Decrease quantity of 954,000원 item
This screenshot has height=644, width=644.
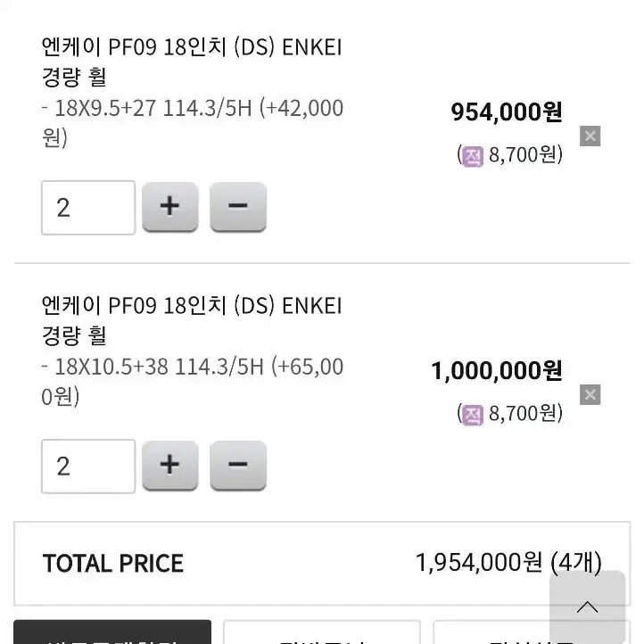(x=238, y=207)
